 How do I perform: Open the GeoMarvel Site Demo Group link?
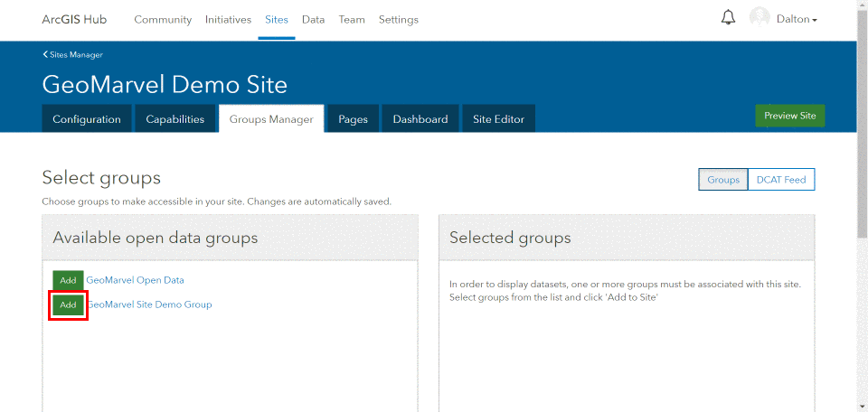(x=149, y=304)
